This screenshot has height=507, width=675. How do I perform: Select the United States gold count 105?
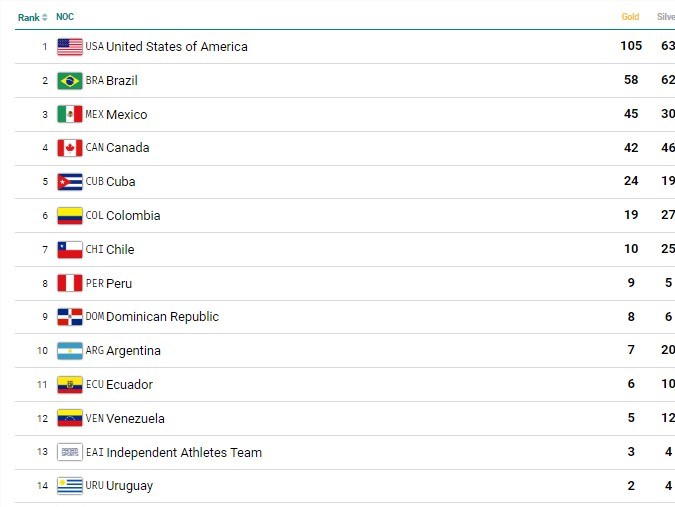click(630, 46)
